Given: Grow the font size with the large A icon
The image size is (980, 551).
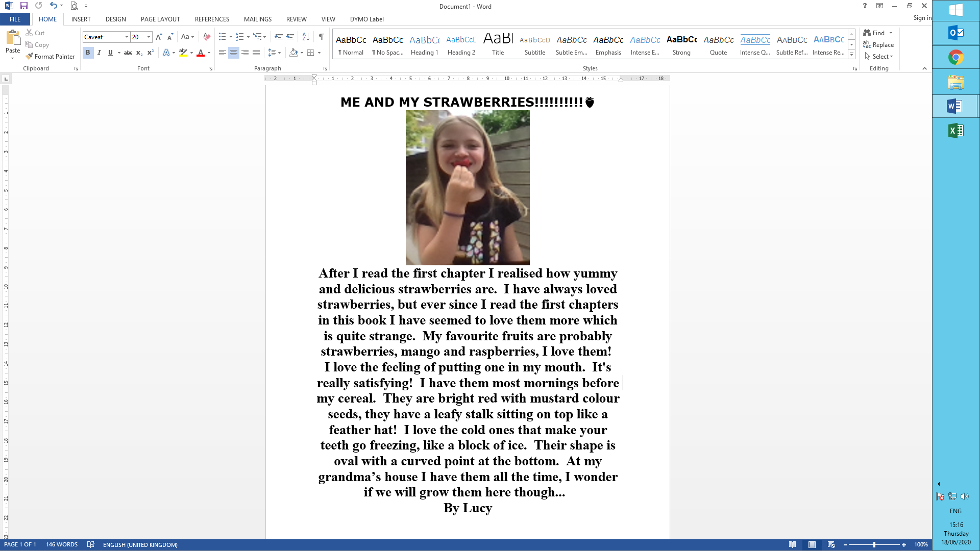Looking at the screenshot, I should click(159, 37).
